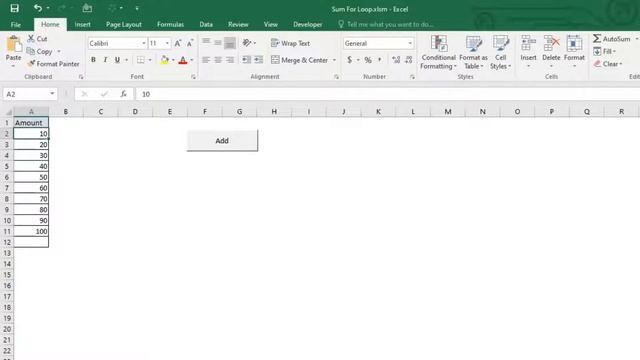
Task: Open the Fill dropdown in Editing group
Action: [x=604, y=51]
